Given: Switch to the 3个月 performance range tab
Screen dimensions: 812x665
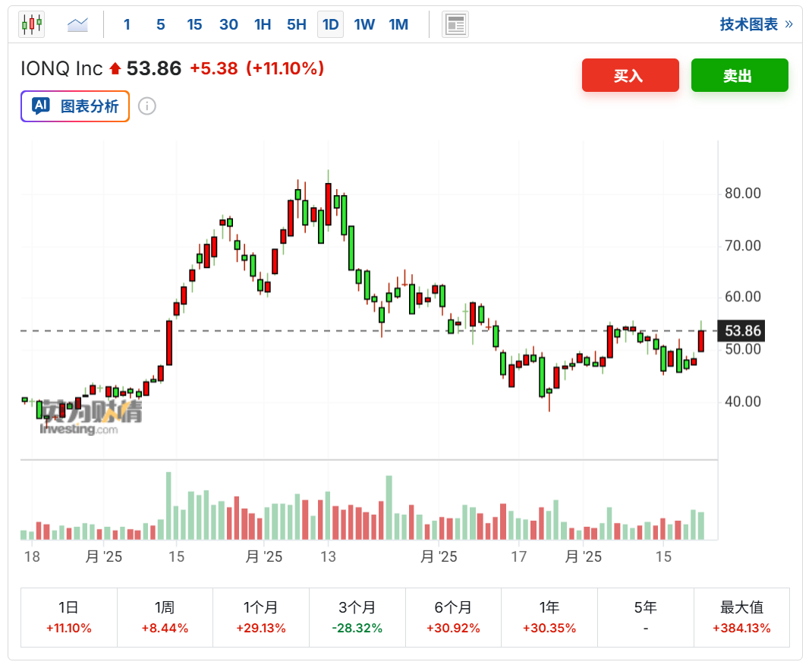Looking at the screenshot, I should (x=357, y=617).
